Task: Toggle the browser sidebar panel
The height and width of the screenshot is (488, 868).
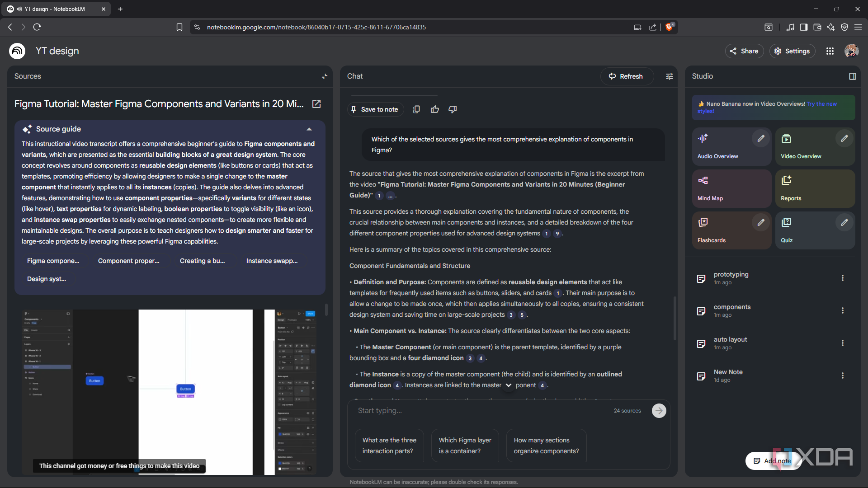Action: (x=803, y=27)
